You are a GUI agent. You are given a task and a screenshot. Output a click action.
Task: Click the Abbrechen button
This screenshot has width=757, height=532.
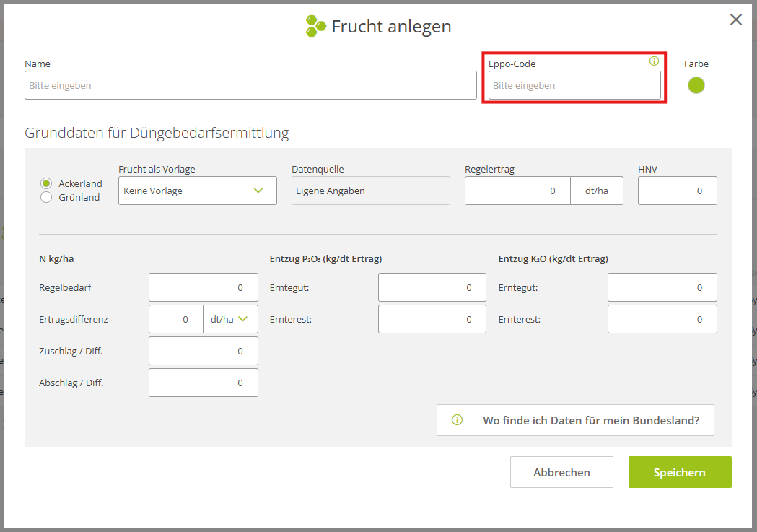(561, 472)
